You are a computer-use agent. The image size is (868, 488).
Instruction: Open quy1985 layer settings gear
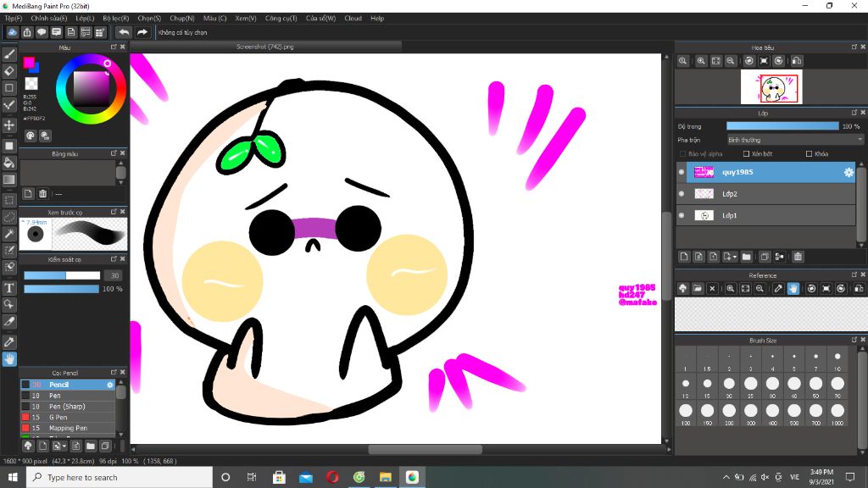point(849,172)
